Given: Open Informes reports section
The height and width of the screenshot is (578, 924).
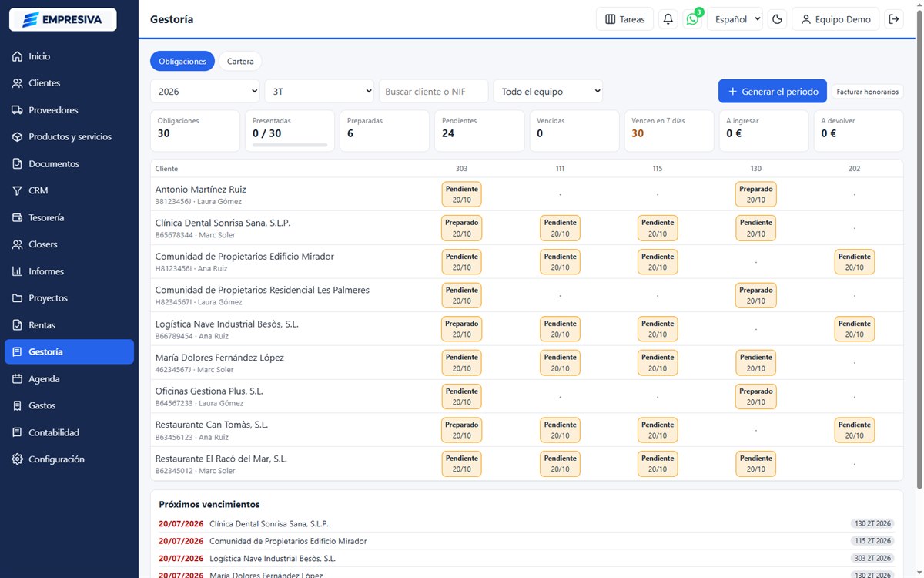Looking at the screenshot, I should coord(69,271).
